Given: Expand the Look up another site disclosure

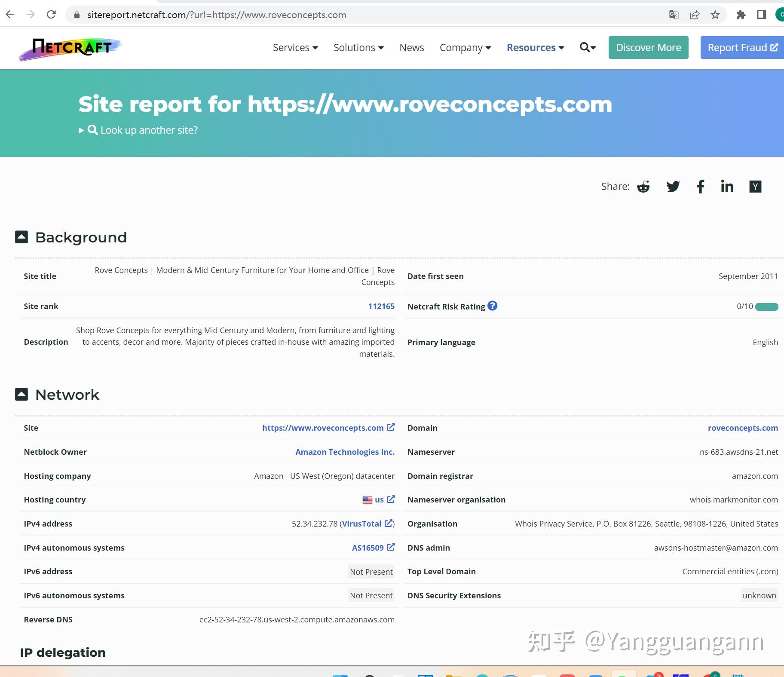Looking at the screenshot, I should pos(138,130).
